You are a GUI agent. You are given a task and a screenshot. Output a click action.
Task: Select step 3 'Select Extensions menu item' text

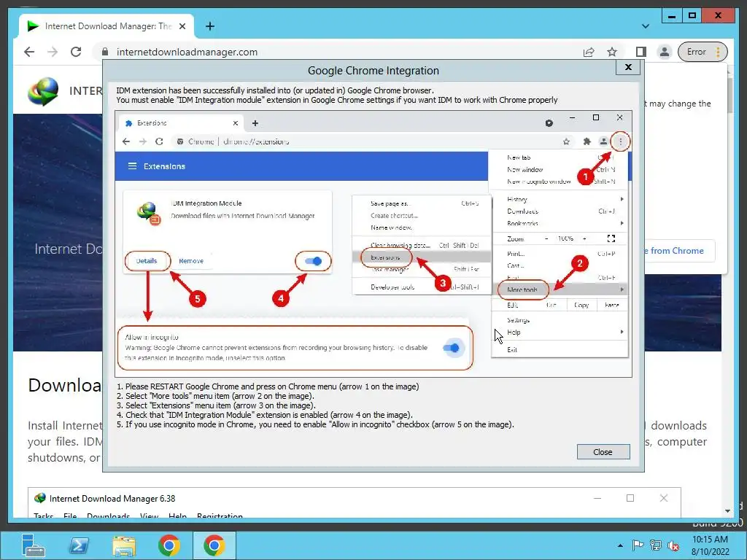pyautogui.click(x=216, y=405)
